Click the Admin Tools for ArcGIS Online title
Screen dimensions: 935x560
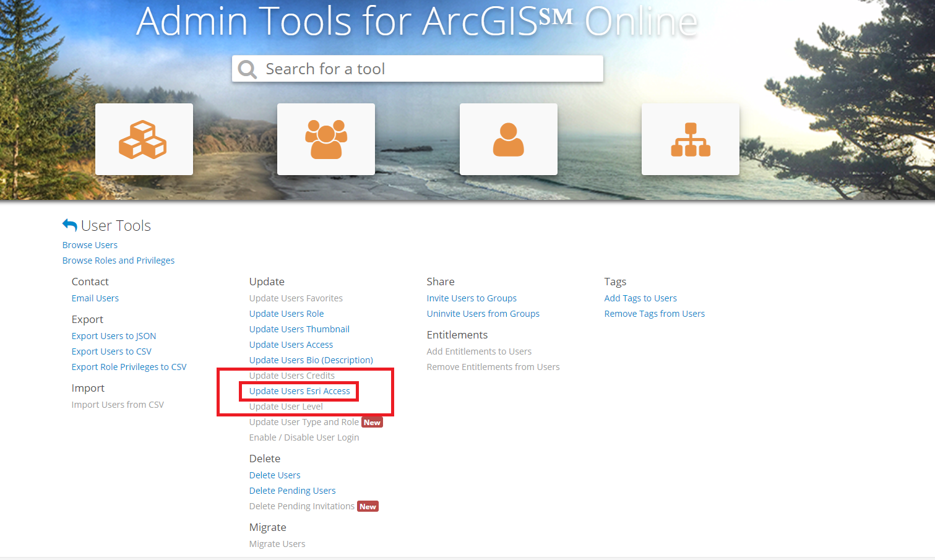tap(417, 21)
